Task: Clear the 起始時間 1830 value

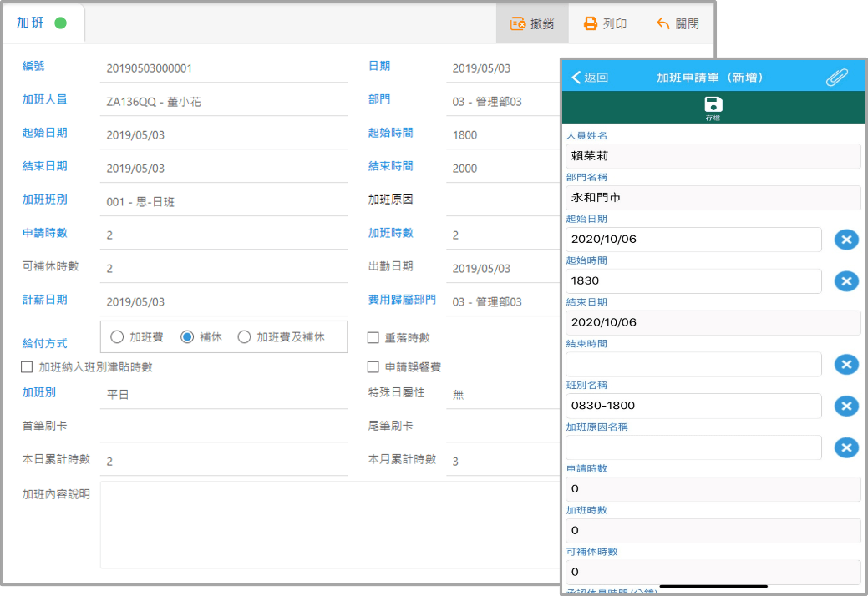Action: tap(845, 281)
